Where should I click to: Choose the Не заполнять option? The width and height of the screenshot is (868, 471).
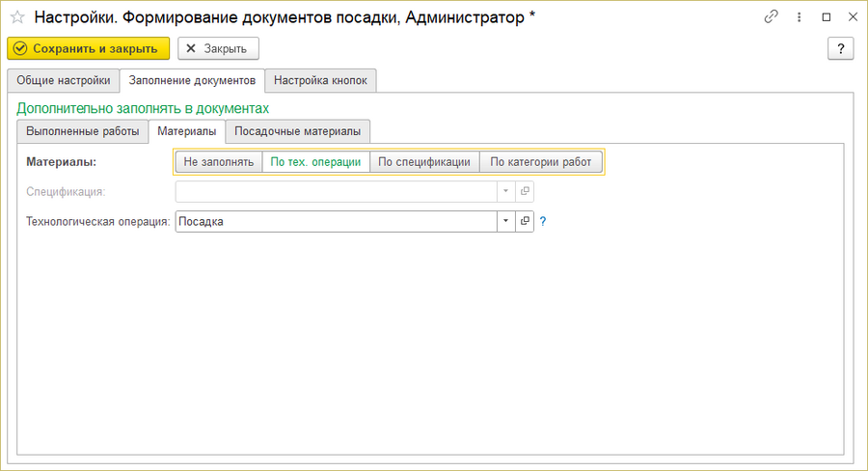tap(219, 162)
